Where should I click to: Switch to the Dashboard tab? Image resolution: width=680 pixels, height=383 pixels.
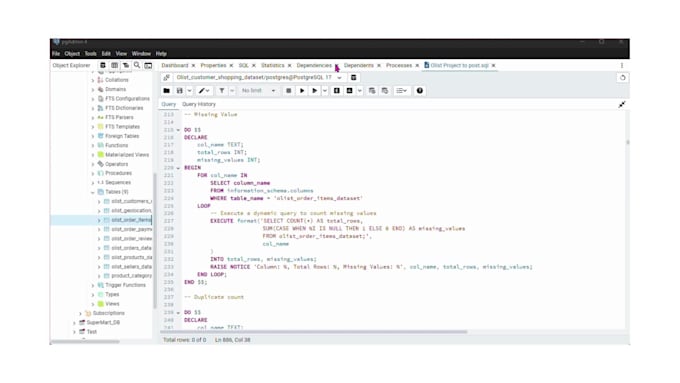(175, 65)
